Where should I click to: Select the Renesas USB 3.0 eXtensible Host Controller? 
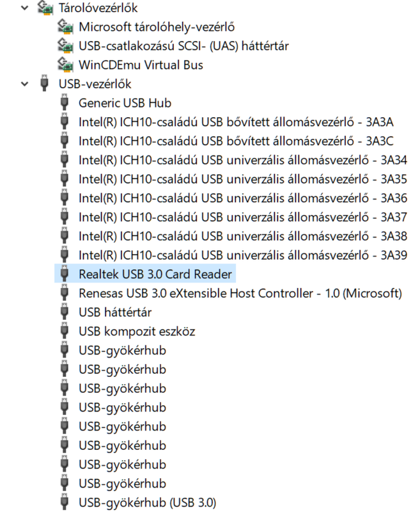(240, 293)
